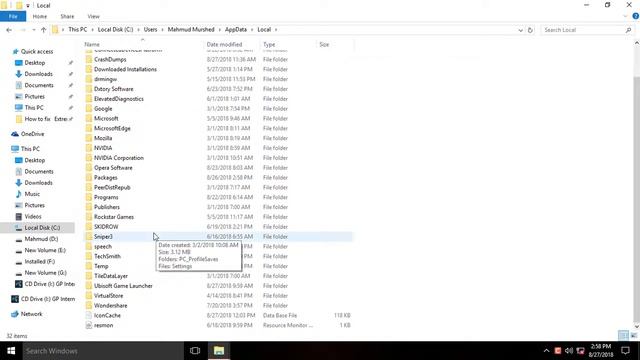Open the Share ribbon tab

tap(67, 16)
